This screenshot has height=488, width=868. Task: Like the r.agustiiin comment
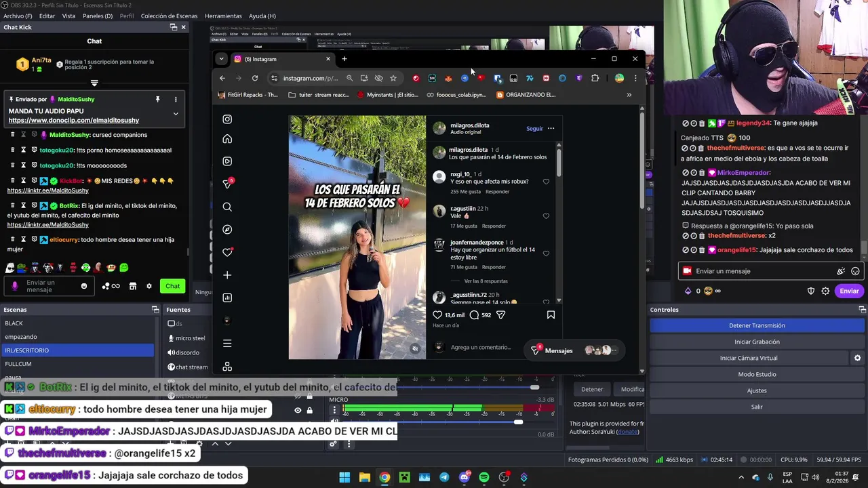(x=546, y=216)
